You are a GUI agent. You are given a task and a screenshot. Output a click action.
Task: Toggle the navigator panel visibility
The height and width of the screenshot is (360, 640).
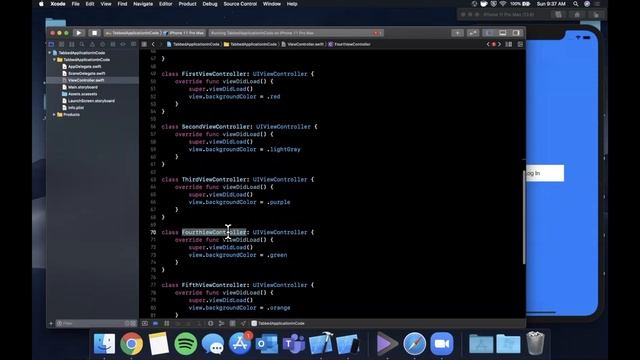489,33
